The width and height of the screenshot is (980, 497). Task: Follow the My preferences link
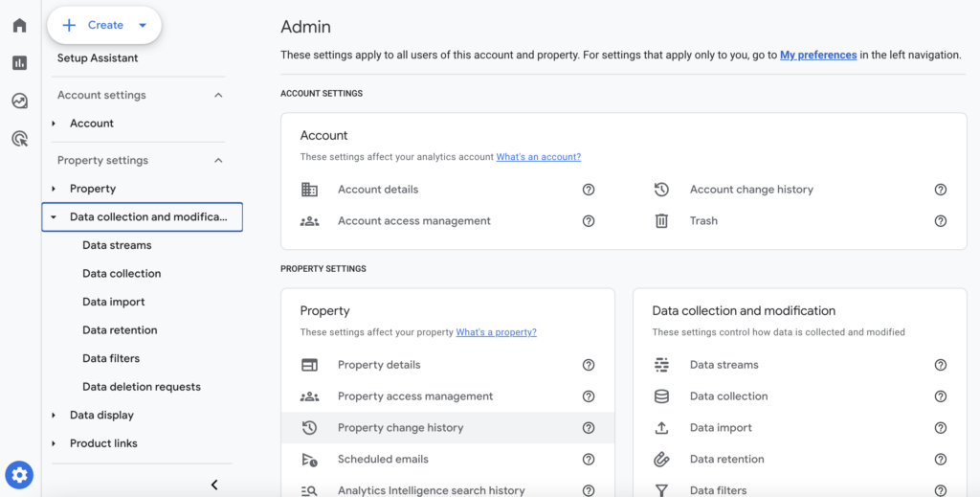pyautogui.click(x=818, y=55)
